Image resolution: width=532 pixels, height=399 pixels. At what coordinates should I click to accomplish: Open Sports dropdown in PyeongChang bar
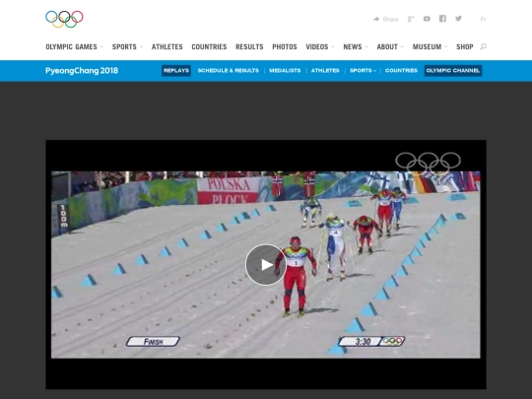tap(363, 71)
